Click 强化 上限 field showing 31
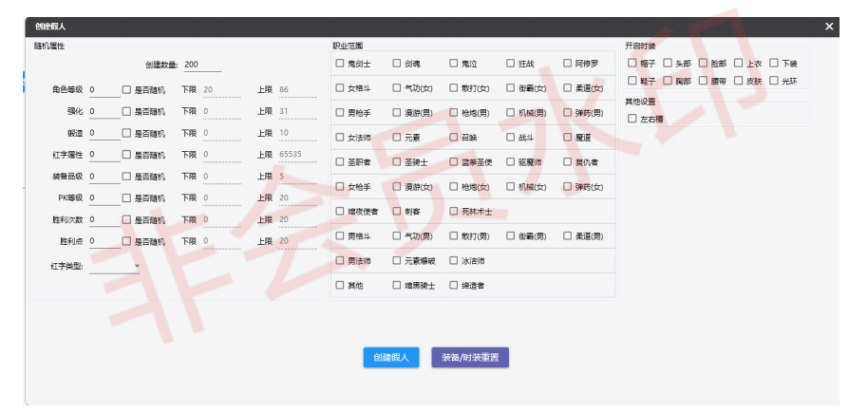Screen dimensions: 868x413 coord(298,111)
